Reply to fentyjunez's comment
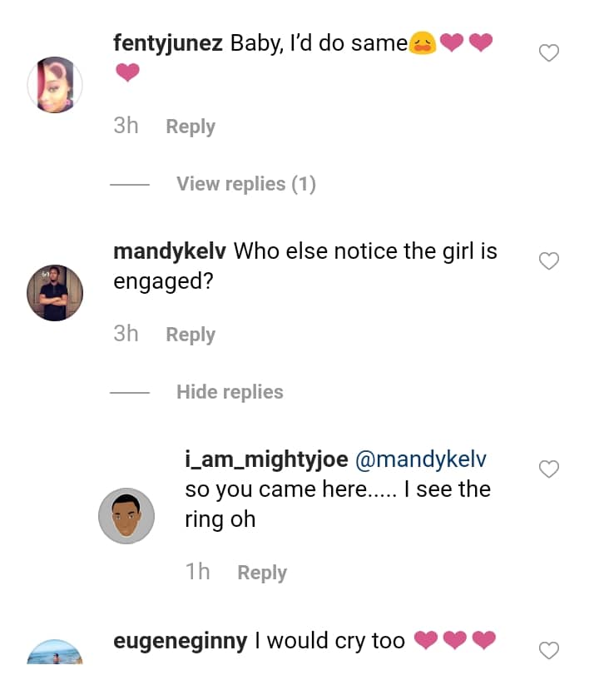599x700 pixels. (191, 127)
